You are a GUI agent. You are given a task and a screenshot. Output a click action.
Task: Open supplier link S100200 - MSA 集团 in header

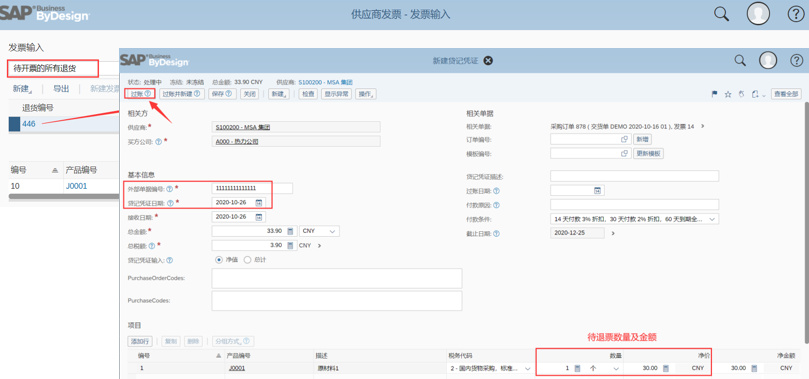[325, 82]
